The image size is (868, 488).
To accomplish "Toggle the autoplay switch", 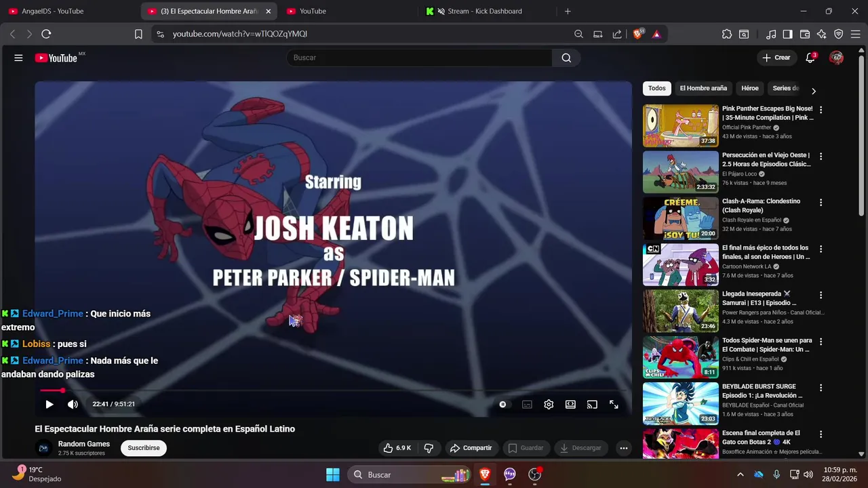I will pos(502,404).
